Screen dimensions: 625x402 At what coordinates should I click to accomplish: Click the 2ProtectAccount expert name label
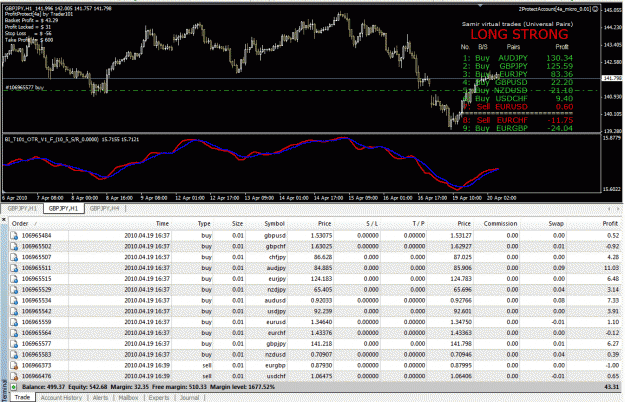pos(555,9)
